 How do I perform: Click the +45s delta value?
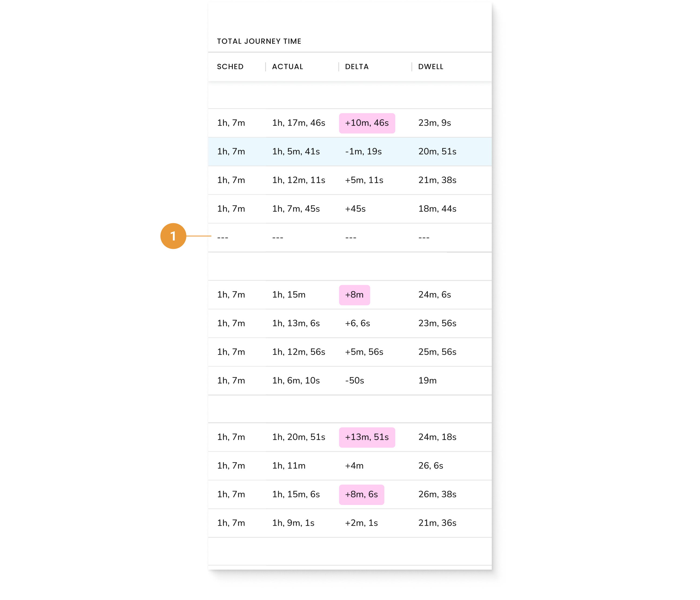coord(355,209)
